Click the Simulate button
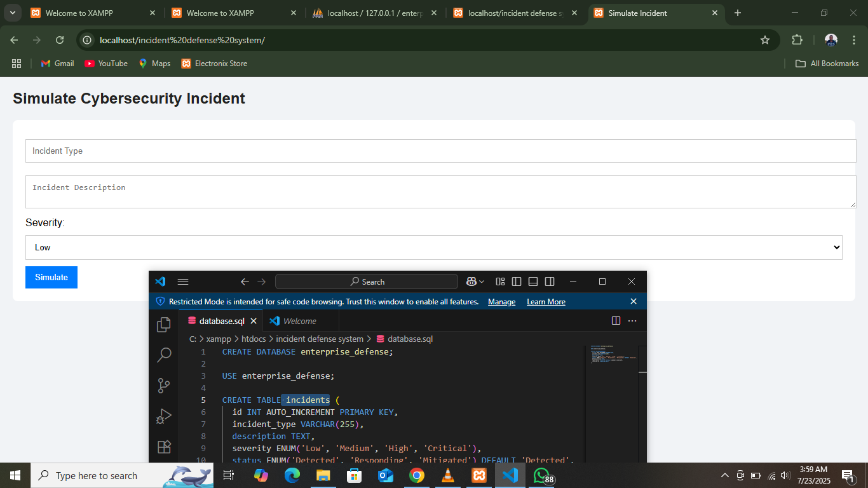 pyautogui.click(x=51, y=277)
